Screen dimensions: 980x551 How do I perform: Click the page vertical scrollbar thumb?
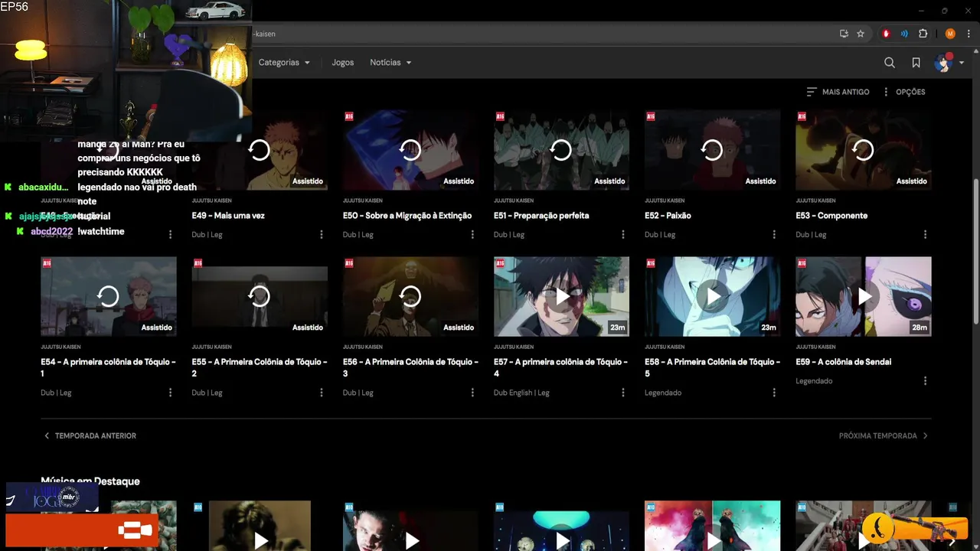coord(976,251)
